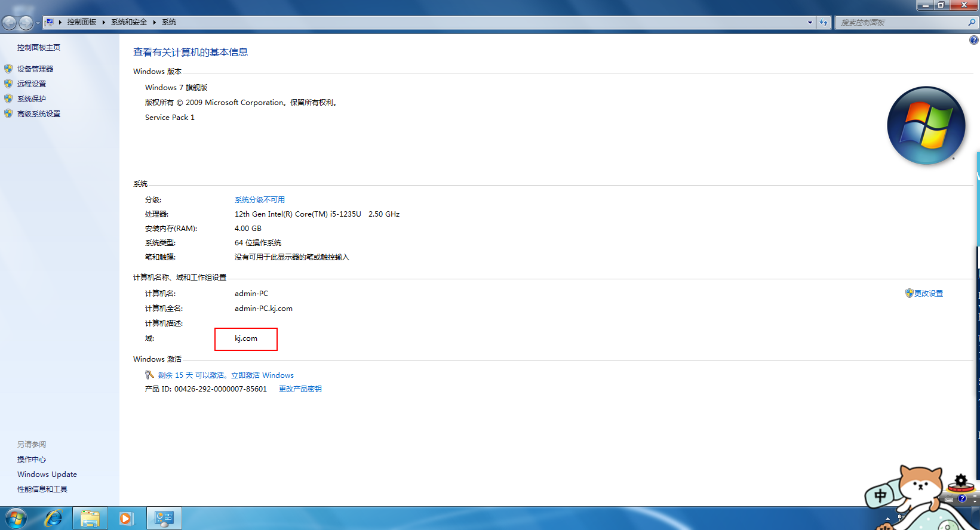
Task: Open the Windows Start orb button
Action: click(x=16, y=518)
